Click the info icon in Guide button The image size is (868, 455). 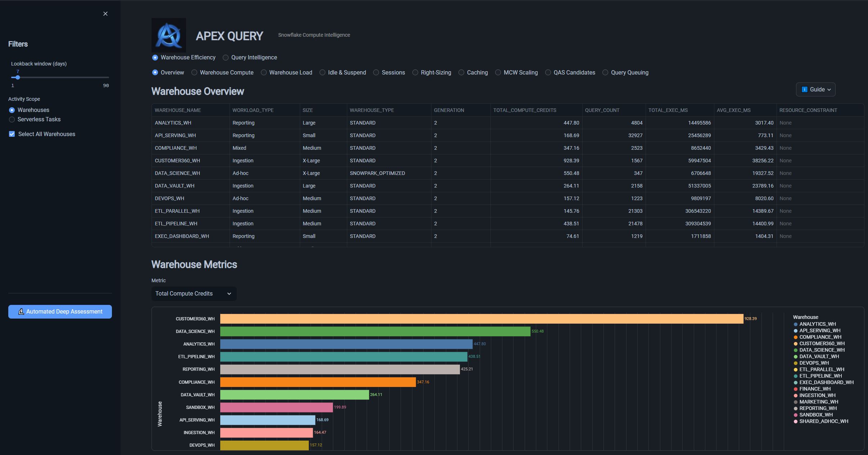pyautogui.click(x=805, y=89)
